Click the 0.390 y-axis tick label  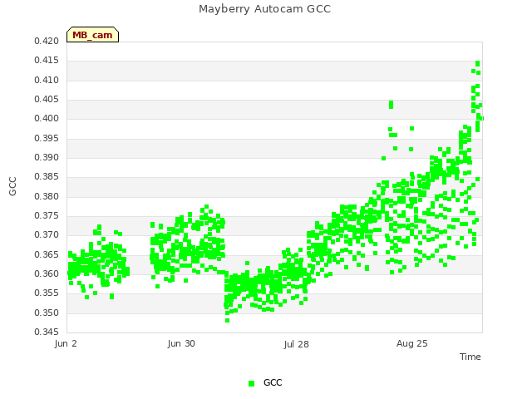pyautogui.click(x=47, y=157)
